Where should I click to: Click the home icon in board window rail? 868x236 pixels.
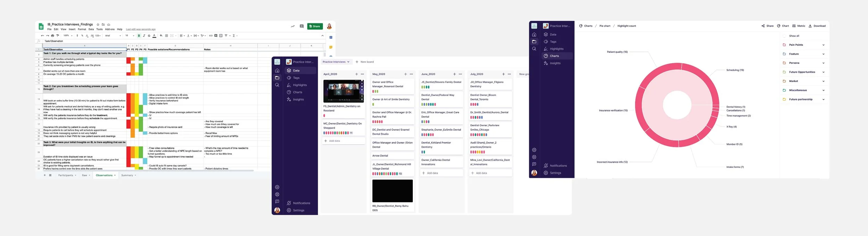(277, 71)
